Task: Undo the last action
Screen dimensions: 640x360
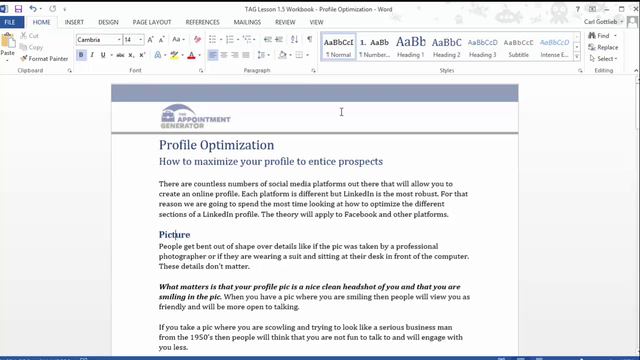Action: tap(33, 9)
